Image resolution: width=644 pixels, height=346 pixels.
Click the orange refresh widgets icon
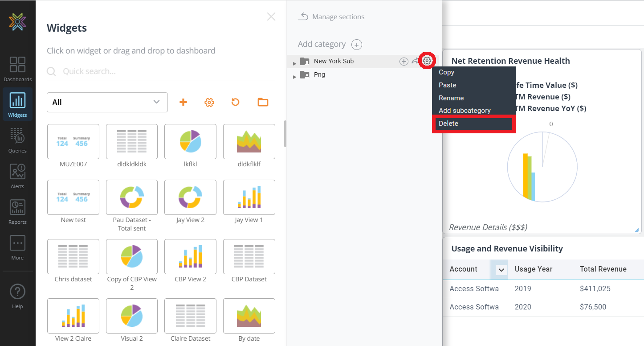236,102
